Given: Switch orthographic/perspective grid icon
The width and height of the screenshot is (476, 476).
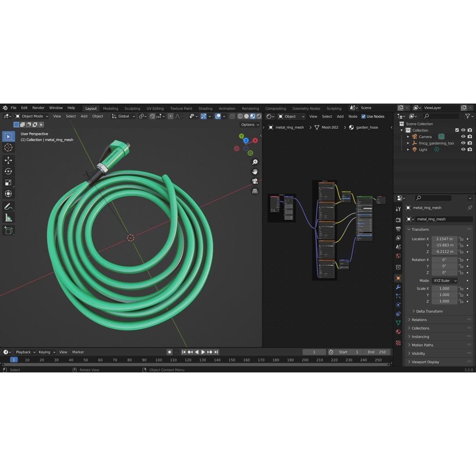Looking at the screenshot, I should pos(255,191).
